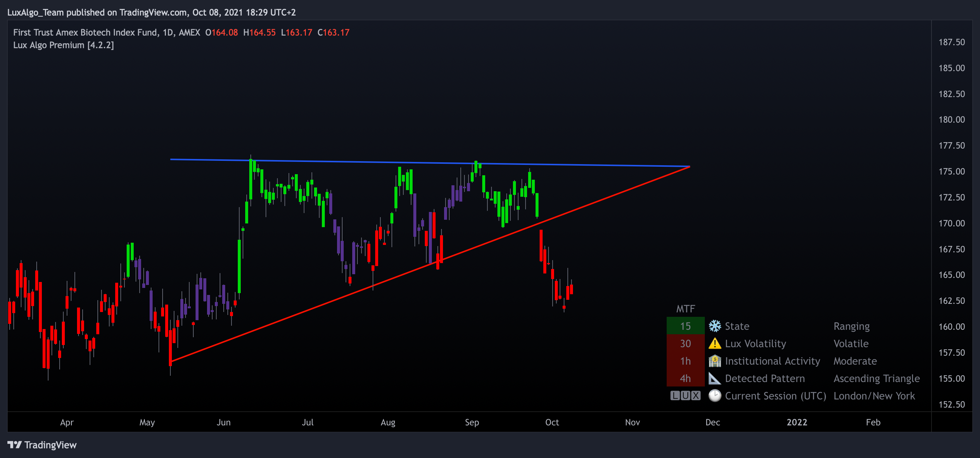Select the 30 minute MTF cell
The image size is (980, 458).
click(x=686, y=343)
